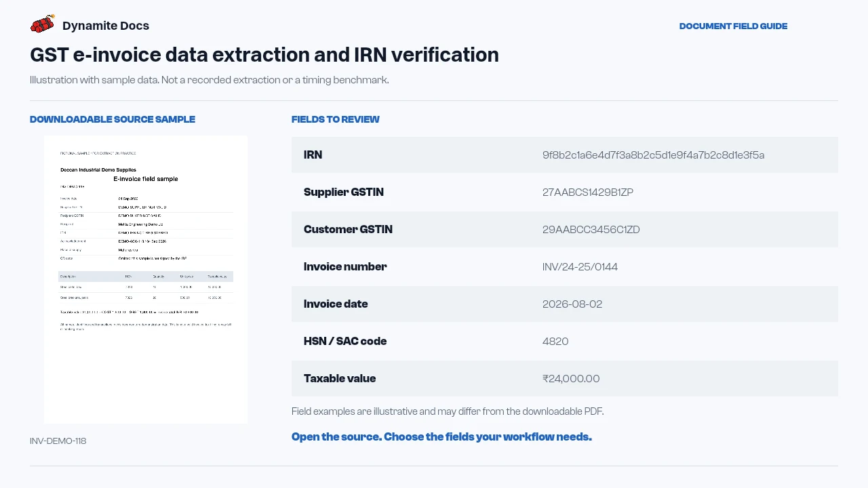Click the Dynamite Docs dynamite logo icon
The width and height of the screenshot is (868, 488).
(x=42, y=24)
